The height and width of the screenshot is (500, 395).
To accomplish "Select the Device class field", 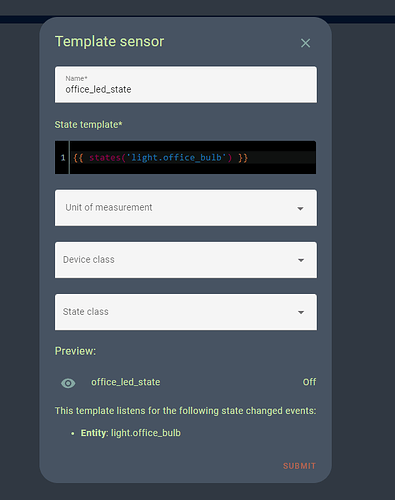I will tap(186, 260).
